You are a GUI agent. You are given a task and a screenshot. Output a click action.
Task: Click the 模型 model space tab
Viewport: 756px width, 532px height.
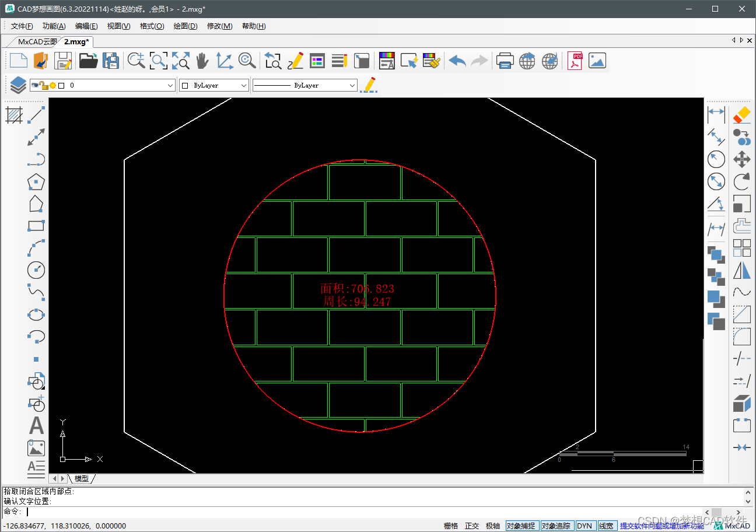(x=82, y=478)
